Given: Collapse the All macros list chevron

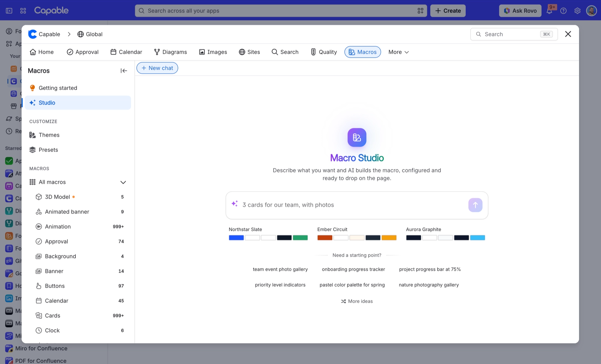Looking at the screenshot, I should click(123, 182).
